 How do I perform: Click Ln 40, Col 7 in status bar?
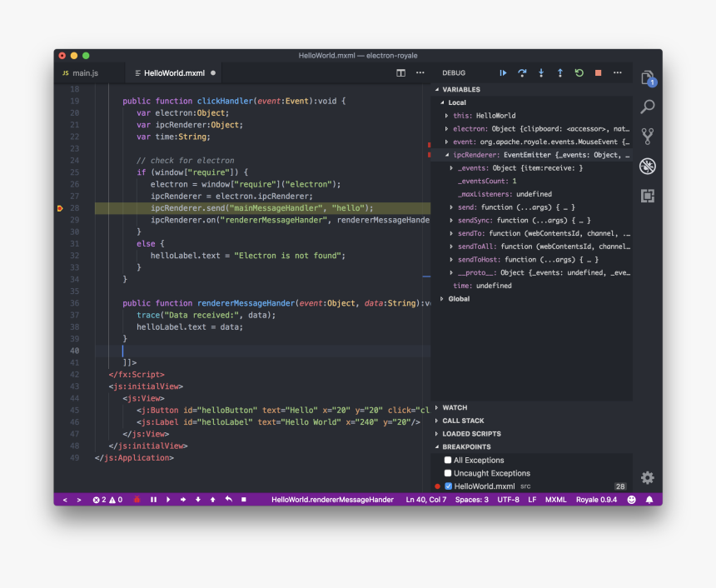[426, 500]
